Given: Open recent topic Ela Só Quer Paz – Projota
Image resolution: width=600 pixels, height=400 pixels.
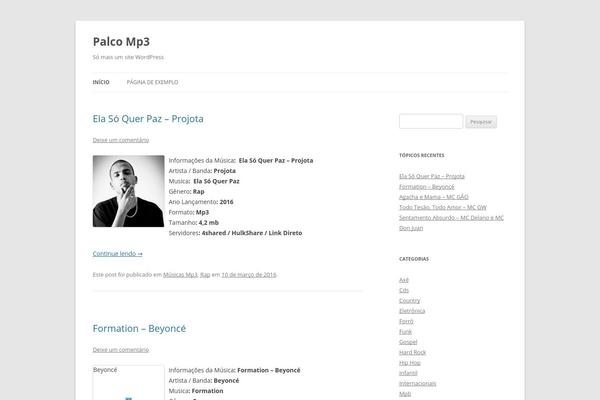Looking at the screenshot, I should (x=432, y=176).
